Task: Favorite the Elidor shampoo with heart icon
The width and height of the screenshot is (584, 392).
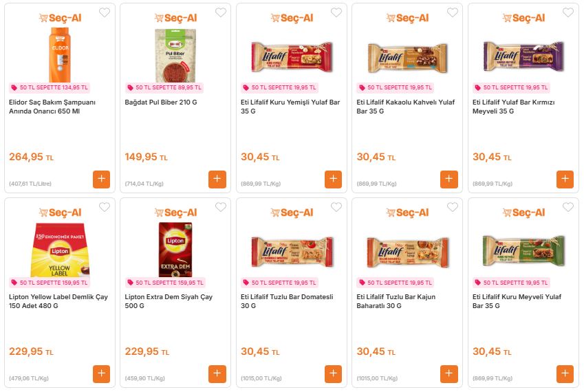Action: point(105,12)
